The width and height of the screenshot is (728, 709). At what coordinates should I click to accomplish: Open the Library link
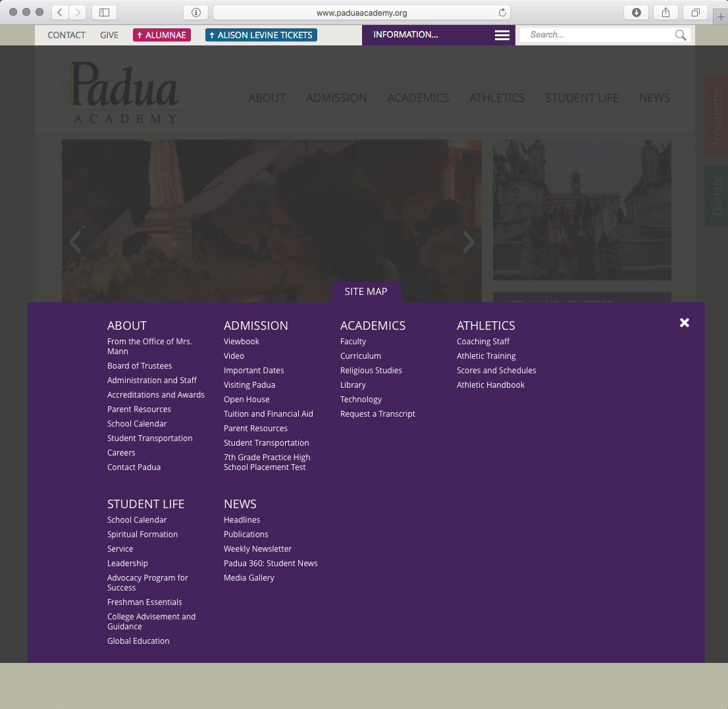coord(353,385)
